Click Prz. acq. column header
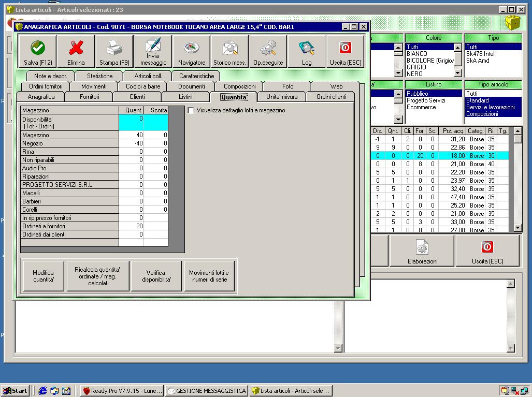Image resolution: width=532 pixels, height=397 pixels. (453, 131)
